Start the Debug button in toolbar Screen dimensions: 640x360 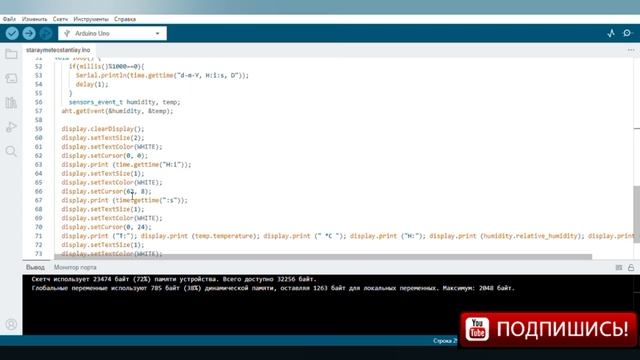(x=46, y=33)
